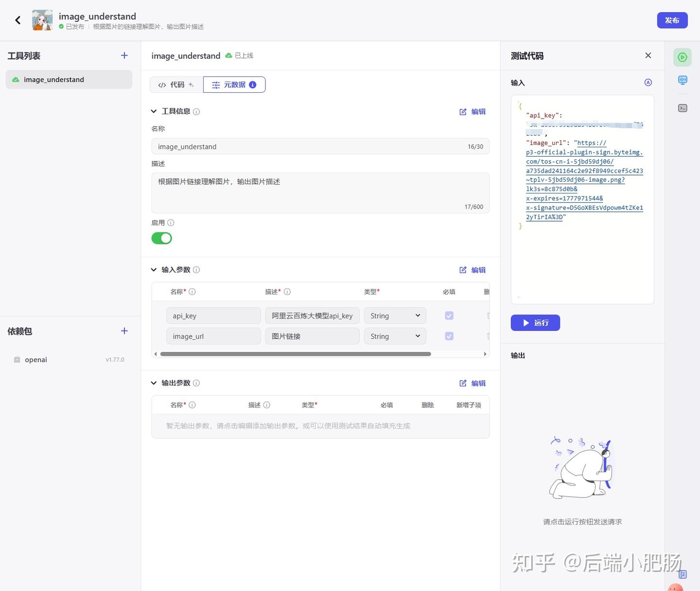Click the scrollbar left arrow in input table
Viewport: 700px width, 591px height.
[x=156, y=354]
